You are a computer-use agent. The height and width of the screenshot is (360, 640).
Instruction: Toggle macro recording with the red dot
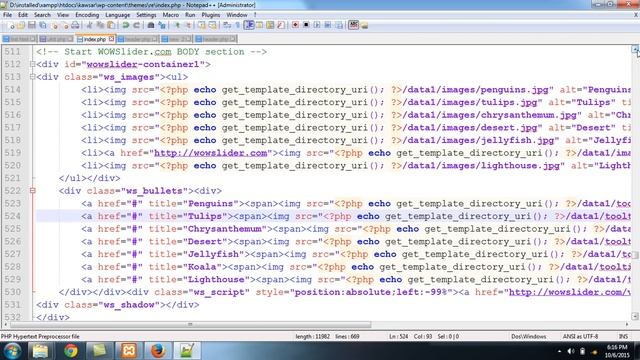coord(295,25)
